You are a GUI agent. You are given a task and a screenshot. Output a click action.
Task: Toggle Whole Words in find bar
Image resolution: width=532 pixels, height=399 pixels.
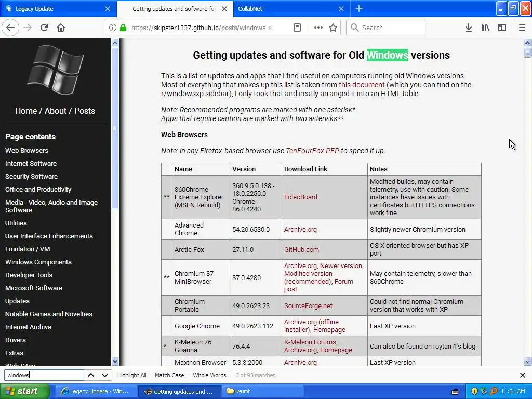tap(209, 375)
